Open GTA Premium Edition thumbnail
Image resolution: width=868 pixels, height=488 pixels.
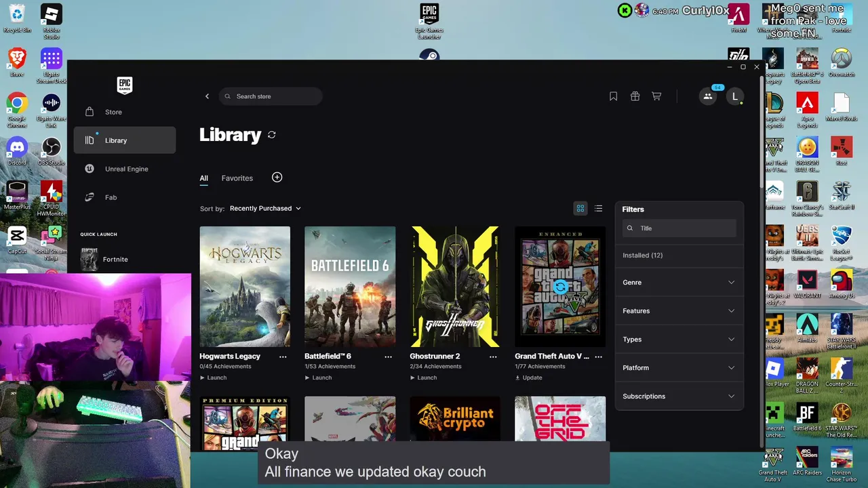(245, 423)
